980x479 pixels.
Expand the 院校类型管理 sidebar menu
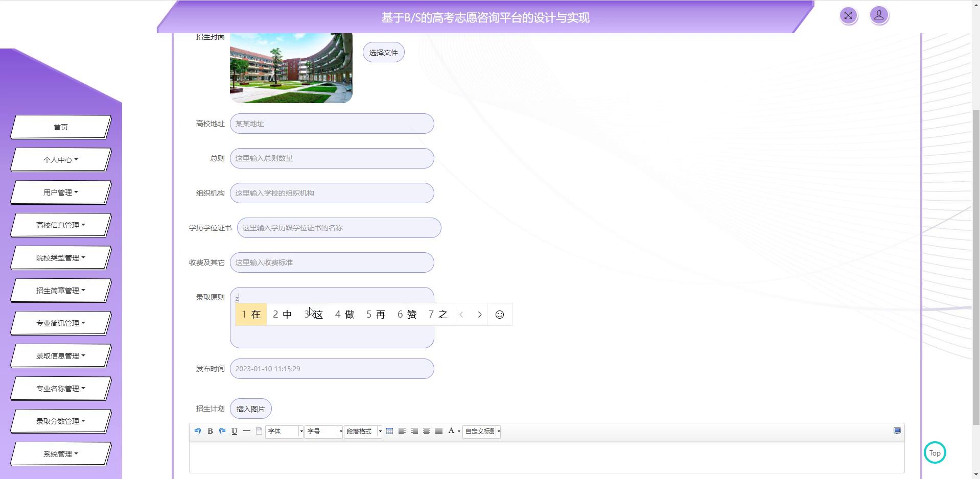click(61, 258)
